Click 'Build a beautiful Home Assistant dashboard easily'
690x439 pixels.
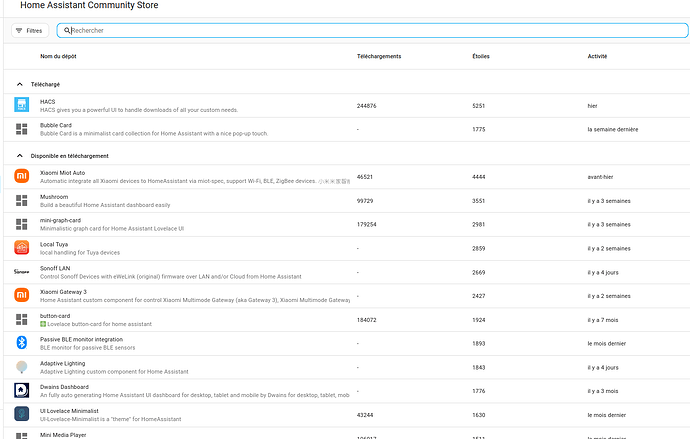tap(105, 205)
